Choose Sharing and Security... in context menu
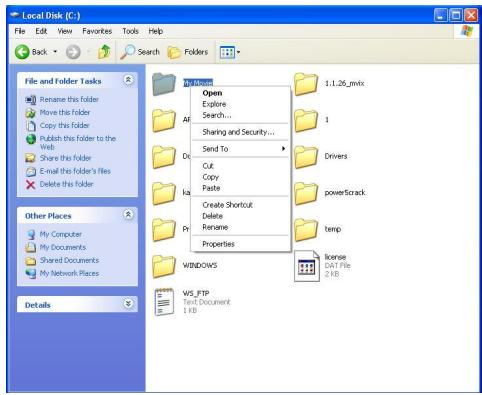This screenshot has width=482, height=395. [x=240, y=132]
